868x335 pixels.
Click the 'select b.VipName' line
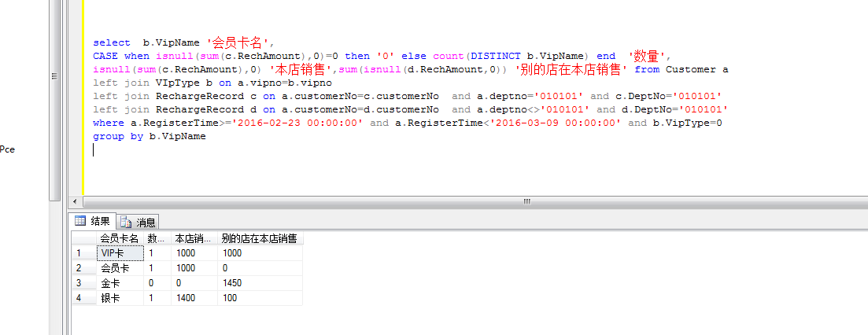(x=184, y=42)
